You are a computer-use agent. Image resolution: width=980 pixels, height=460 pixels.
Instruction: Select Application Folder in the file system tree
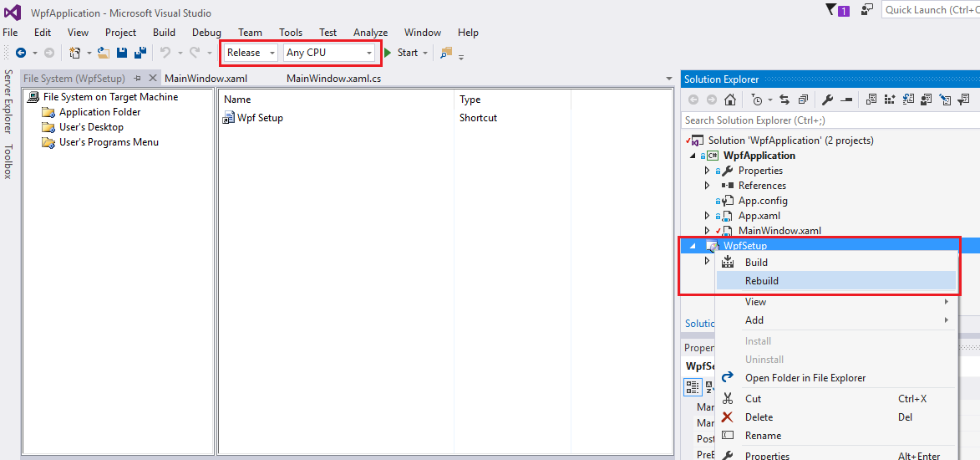click(x=99, y=112)
